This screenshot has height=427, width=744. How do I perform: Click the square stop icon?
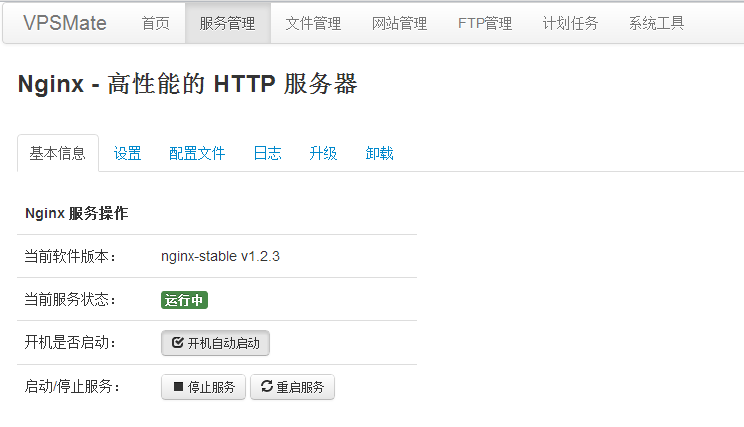[178, 387]
